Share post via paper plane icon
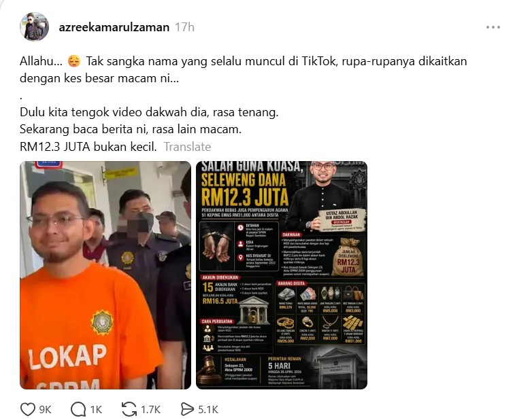 point(187,410)
